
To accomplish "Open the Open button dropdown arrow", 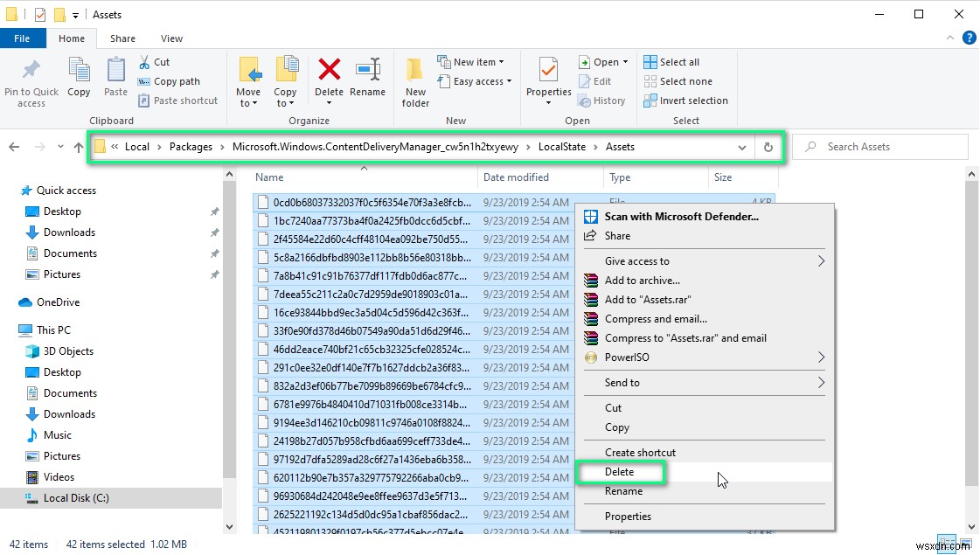I will 625,62.
